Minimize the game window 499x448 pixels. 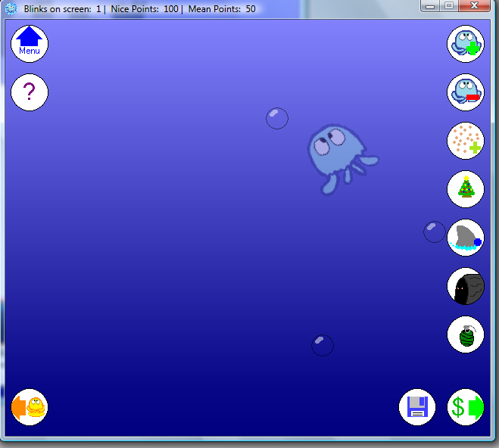(x=430, y=6)
